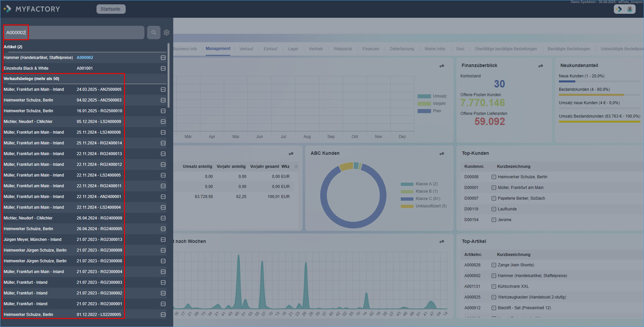644x327 pixels.
Task: Click the magnifier search button
Action: pyautogui.click(x=153, y=32)
